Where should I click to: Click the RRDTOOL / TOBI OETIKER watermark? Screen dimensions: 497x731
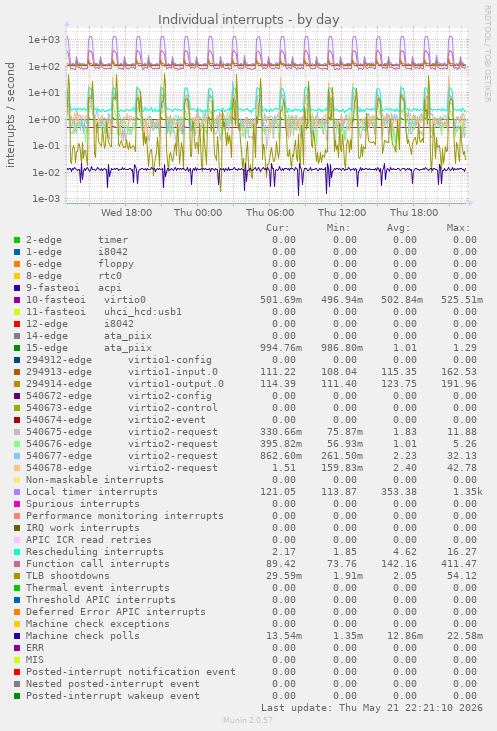(x=488, y=54)
